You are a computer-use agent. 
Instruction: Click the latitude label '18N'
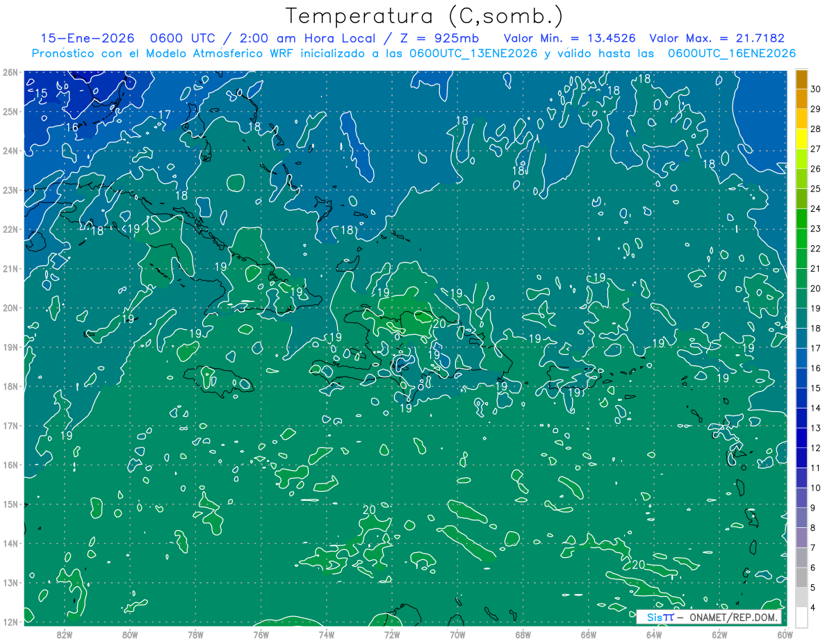10,386
